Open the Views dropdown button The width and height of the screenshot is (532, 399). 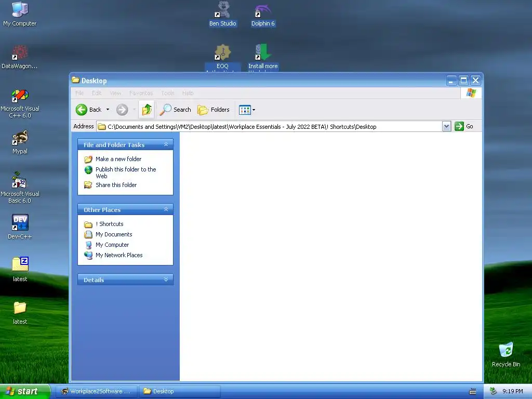tap(247, 110)
